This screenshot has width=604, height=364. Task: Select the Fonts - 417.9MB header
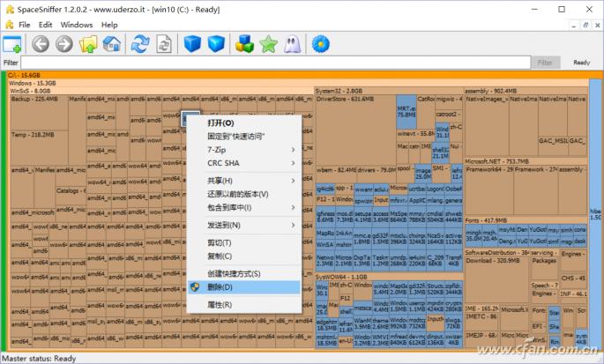pos(526,220)
